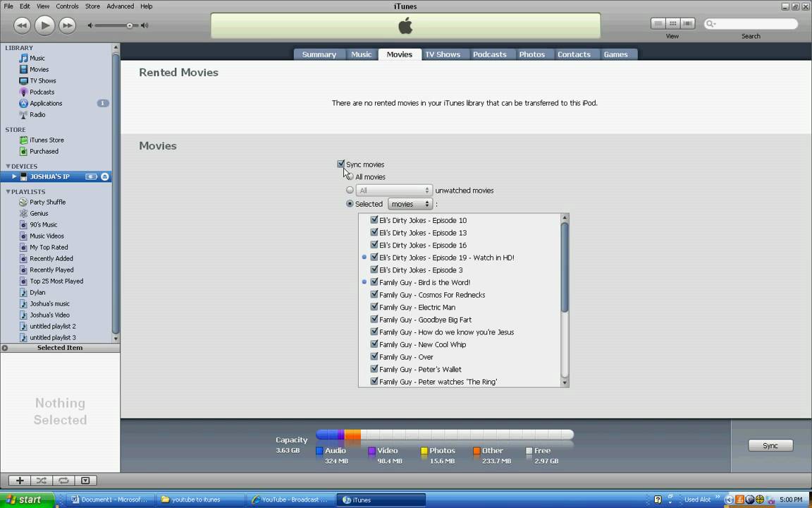The image size is (812, 508).
Task: Select the unwatched movies radio button
Action: [350, 190]
